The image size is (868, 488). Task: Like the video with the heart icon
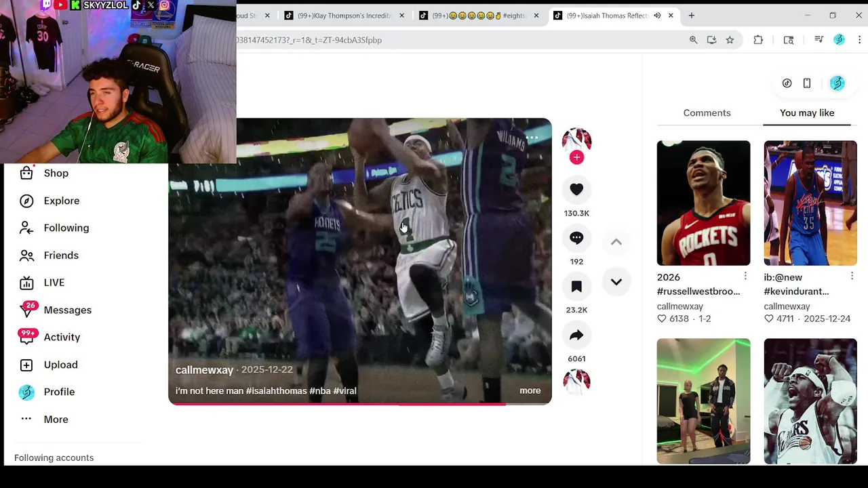[x=576, y=190]
